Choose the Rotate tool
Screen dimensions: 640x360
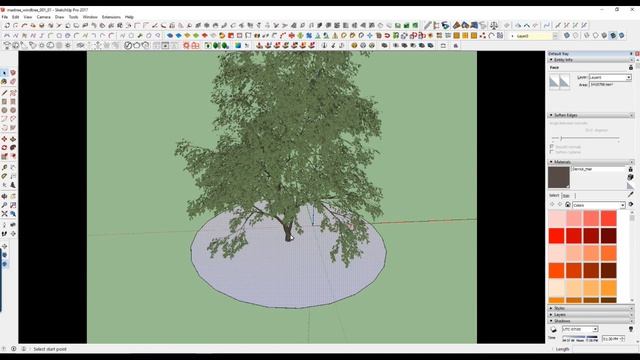pyautogui.click(x=4, y=148)
